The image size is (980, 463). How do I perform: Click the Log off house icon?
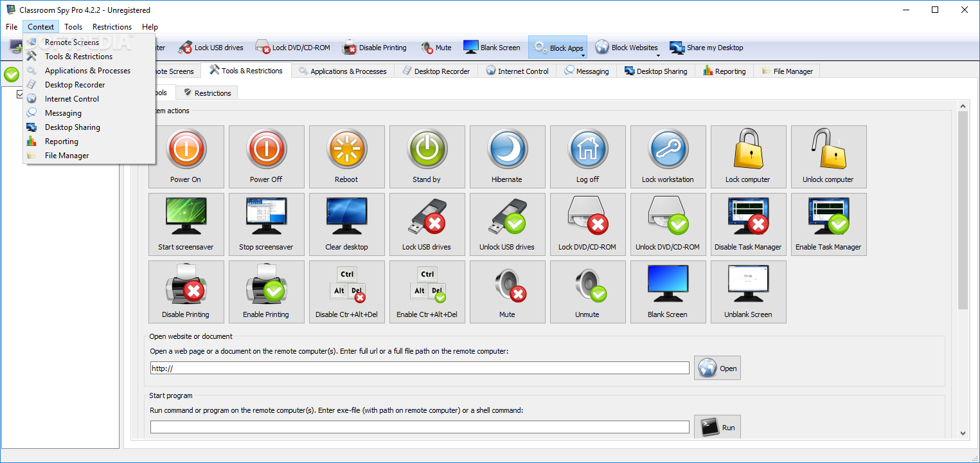[587, 156]
